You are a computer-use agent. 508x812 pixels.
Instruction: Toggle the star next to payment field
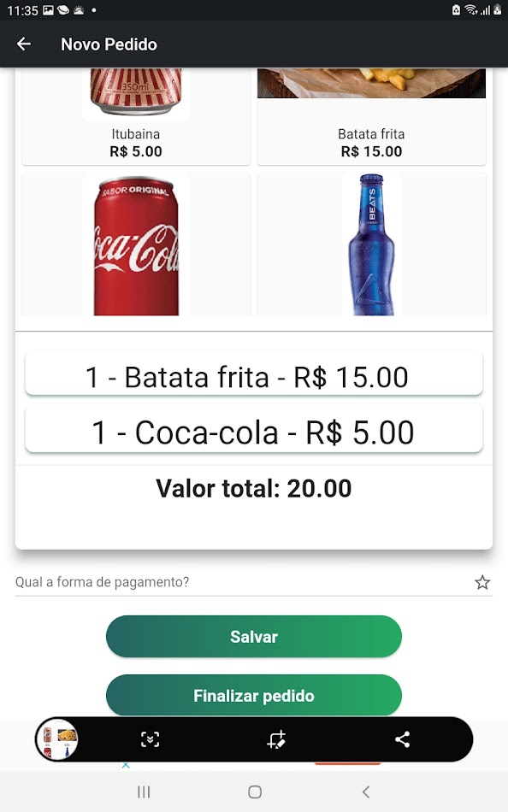click(482, 581)
